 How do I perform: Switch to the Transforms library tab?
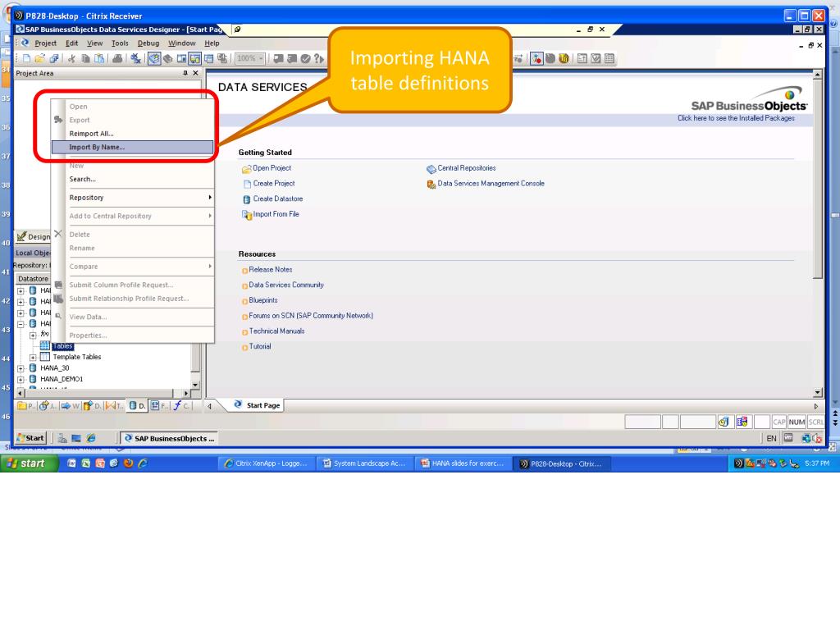pyautogui.click(x=114, y=406)
